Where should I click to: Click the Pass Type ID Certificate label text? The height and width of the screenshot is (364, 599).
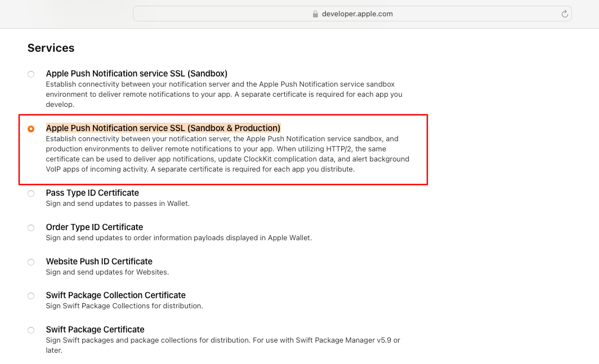tap(92, 193)
